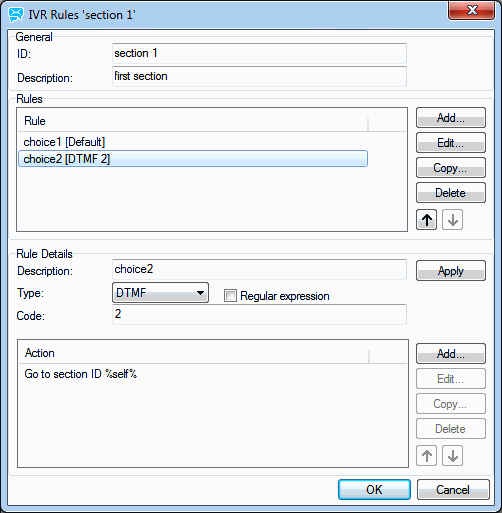Screen dimensions: 502x513
Task: Confirm dialog with the OK button
Action: click(374, 490)
